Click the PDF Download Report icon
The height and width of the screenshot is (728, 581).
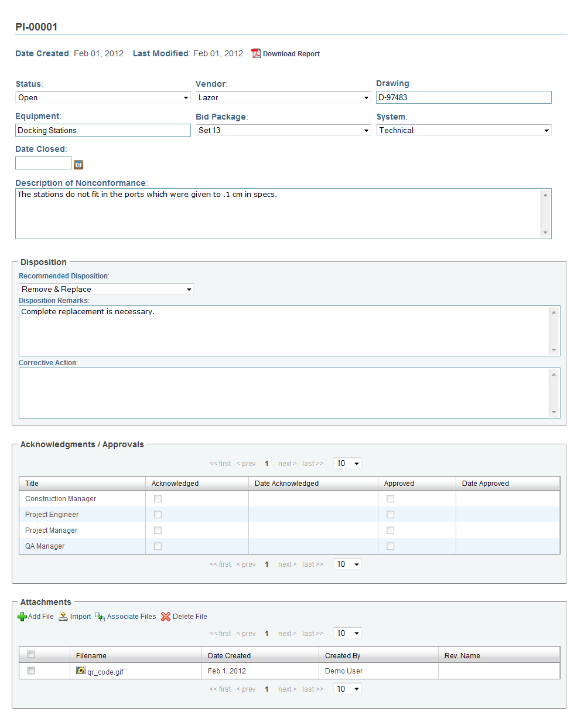click(x=256, y=53)
